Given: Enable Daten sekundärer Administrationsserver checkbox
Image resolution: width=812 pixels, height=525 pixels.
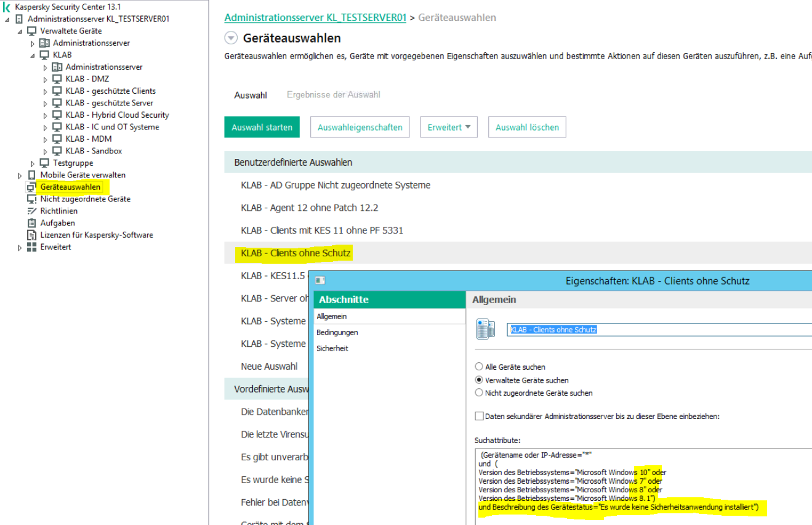Looking at the screenshot, I should tap(479, 417).
